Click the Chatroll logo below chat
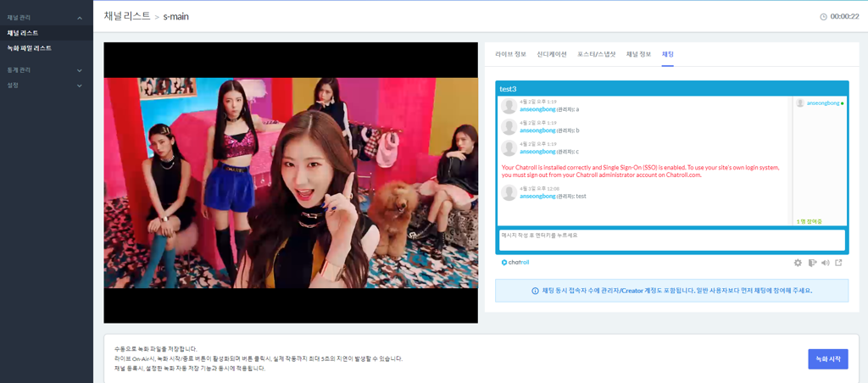This screenshot has width=868, height=383. [x=515, y=263]
